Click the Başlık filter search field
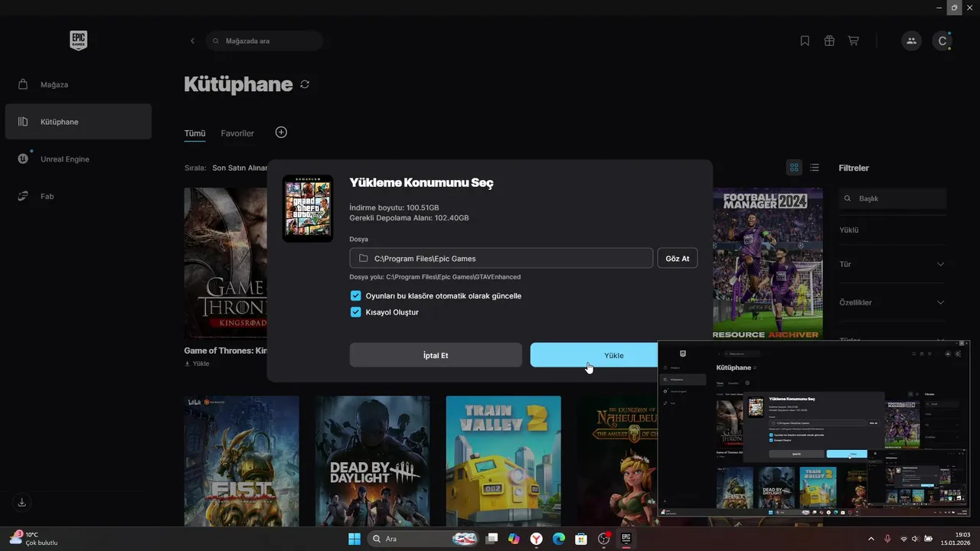This screenshot has width=980, height=551. pos(893,198)
